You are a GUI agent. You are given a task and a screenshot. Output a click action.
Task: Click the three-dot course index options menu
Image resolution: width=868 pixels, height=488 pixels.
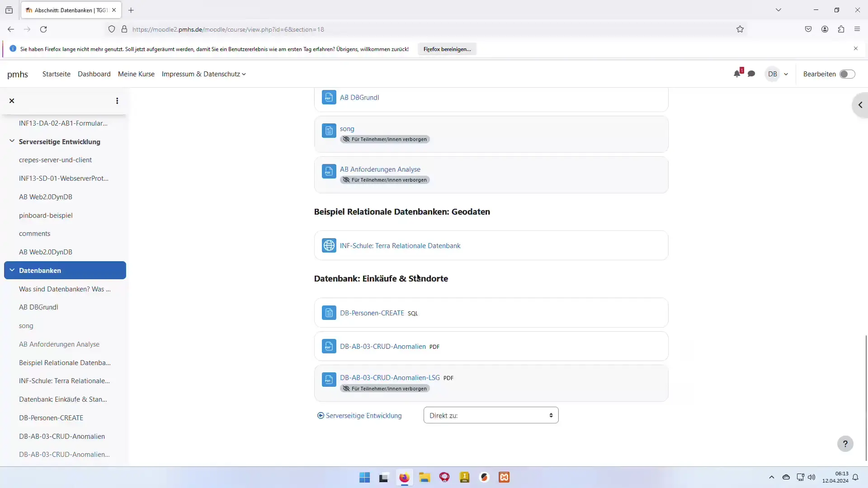coord(117,101)
